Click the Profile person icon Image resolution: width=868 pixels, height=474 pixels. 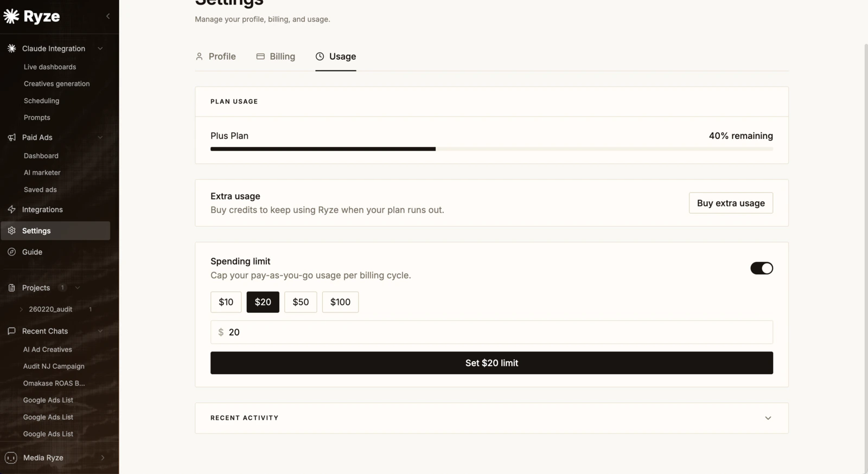[199, 56]
